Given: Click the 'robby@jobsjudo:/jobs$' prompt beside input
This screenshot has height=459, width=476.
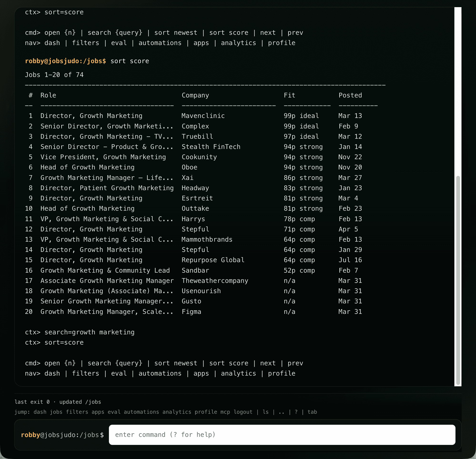Looking at the screenshot, I should point(62,435).
